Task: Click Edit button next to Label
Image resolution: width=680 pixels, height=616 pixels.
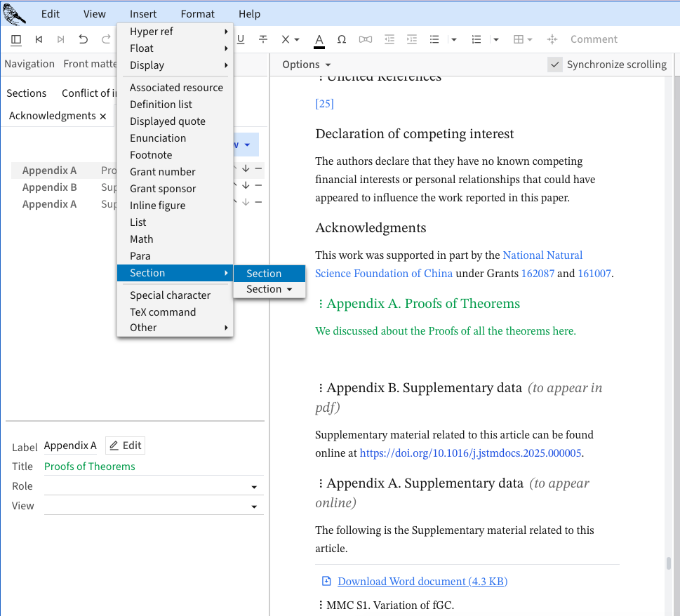Action: 126,446
